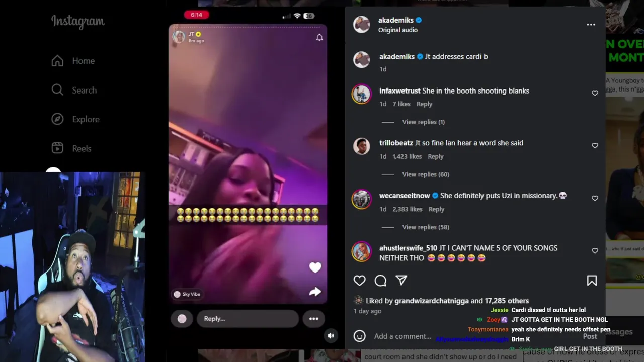Click the emoji smiley in comment box
The height and width of the screenshot is (362, 644).
pyautogui.click(x=359, y=336)
